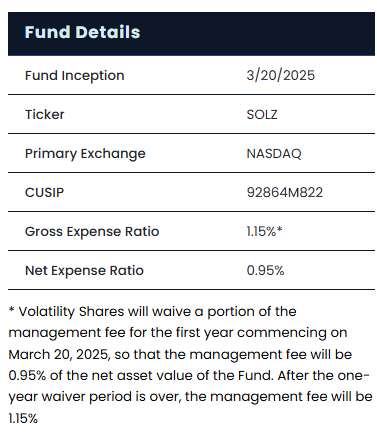The image size is (377, 438).
Task: Click the 1.15%* gross expense value
Action: 264,231
